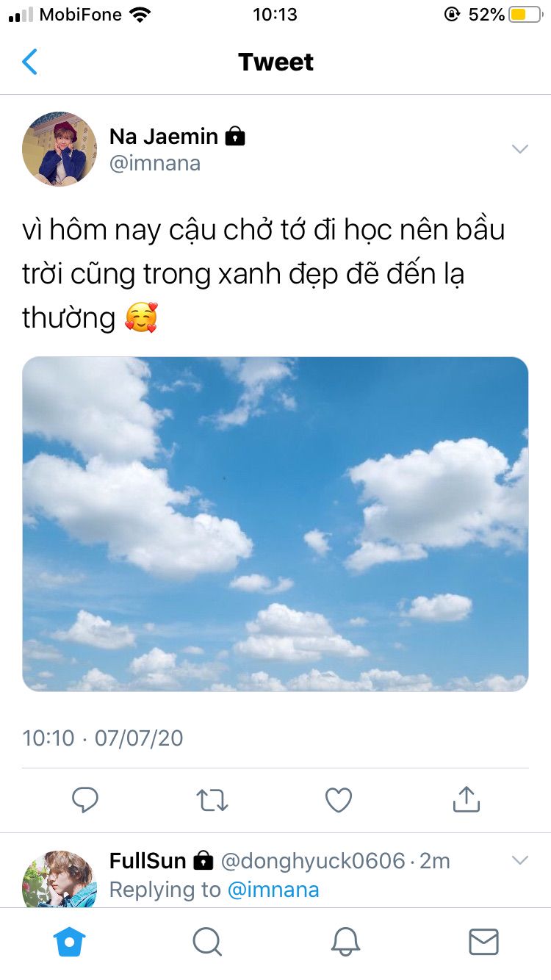
Task: Open the @imnana reply link
Action: [273, 890]
